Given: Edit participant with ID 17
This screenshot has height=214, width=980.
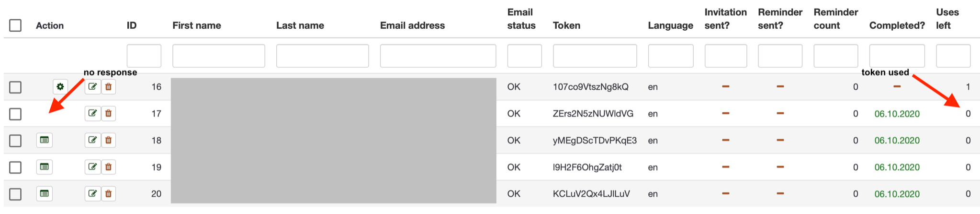Looking at the screenshot, I should 92,114.
